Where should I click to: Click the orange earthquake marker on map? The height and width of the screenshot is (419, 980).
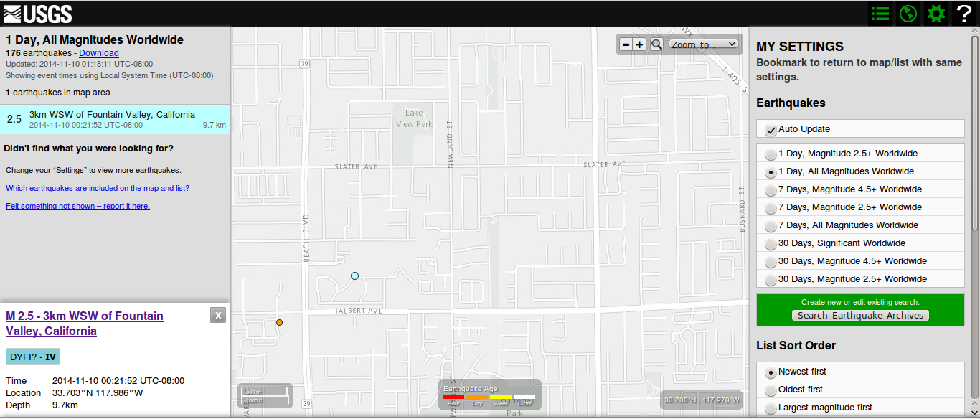point(279,323)
